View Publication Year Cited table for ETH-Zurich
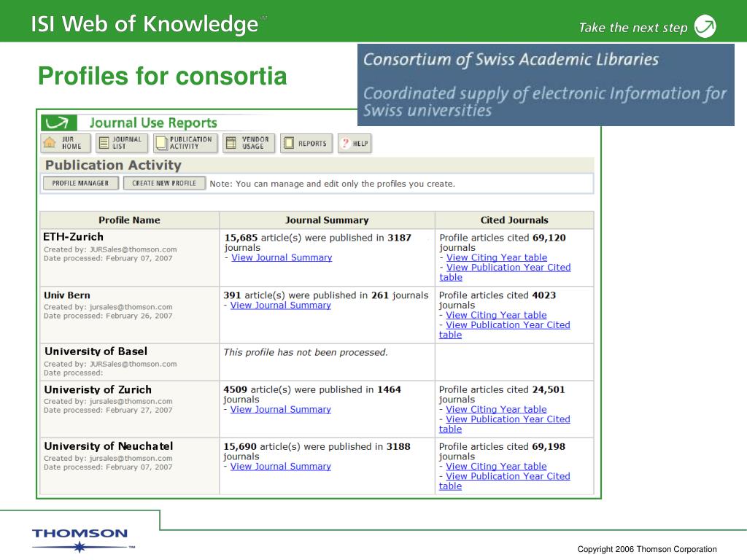Viewport: 747px width, 560px height. 505,273
